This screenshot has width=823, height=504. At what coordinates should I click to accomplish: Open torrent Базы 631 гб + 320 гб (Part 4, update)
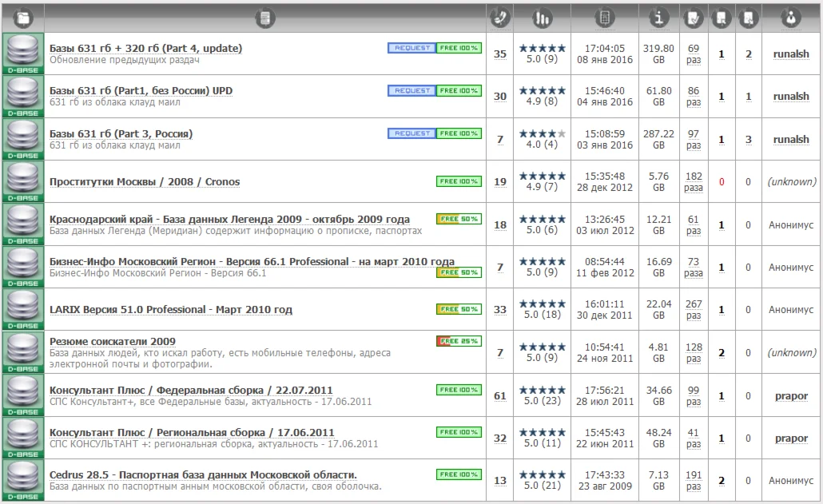tap(146, 48)
